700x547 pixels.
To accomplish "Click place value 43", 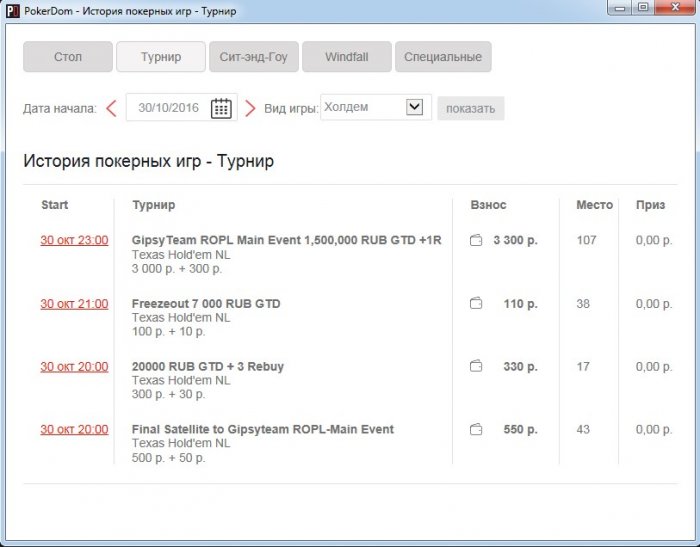I will point(583,430).
